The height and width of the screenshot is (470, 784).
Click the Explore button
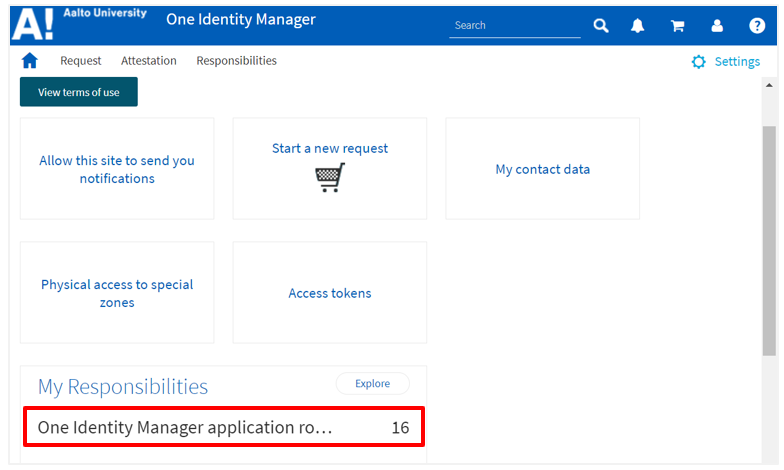373,384
